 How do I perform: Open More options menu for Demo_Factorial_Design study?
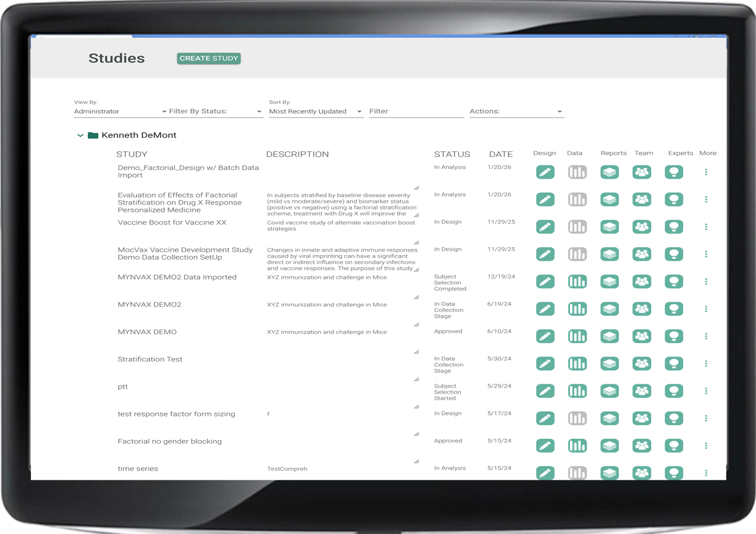(706, 172)
